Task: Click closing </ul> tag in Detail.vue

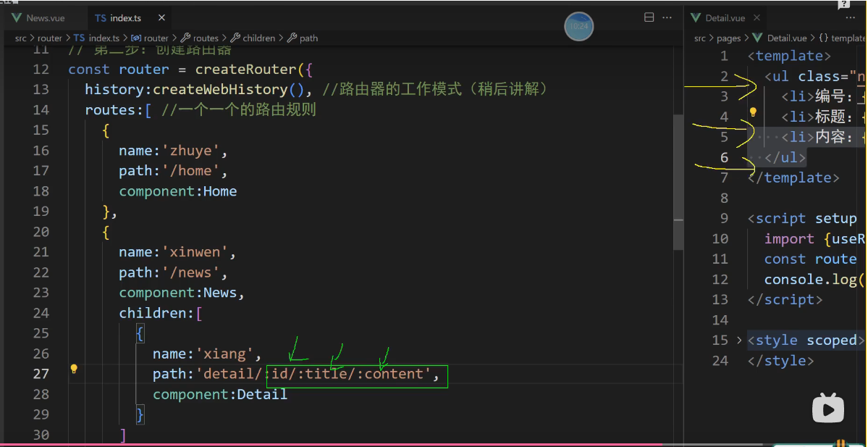Action: click(x=785, y=157)
